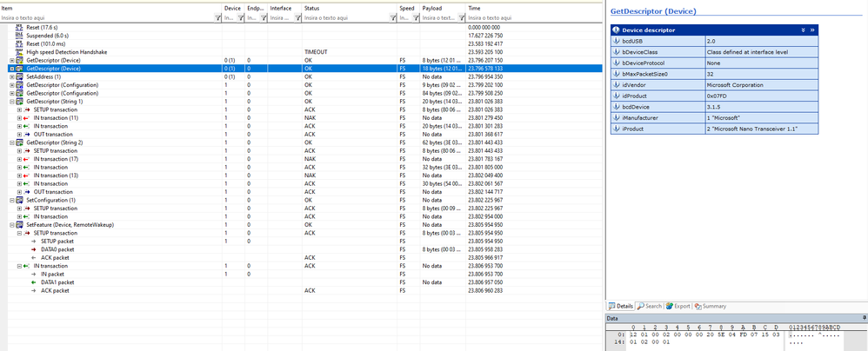This screenshot has width=868, height=351.
Task: Click the Interface column filter funnel icon
Action: [x=297, y=18]
